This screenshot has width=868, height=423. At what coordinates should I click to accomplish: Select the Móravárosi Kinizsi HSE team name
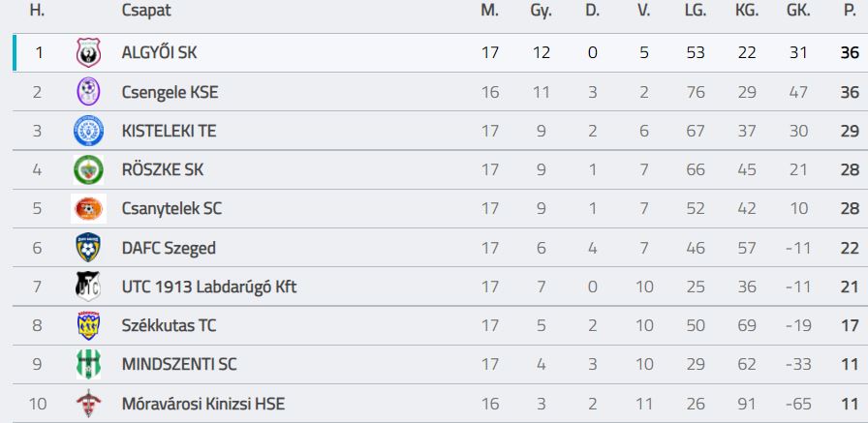(x=203, y=404)
